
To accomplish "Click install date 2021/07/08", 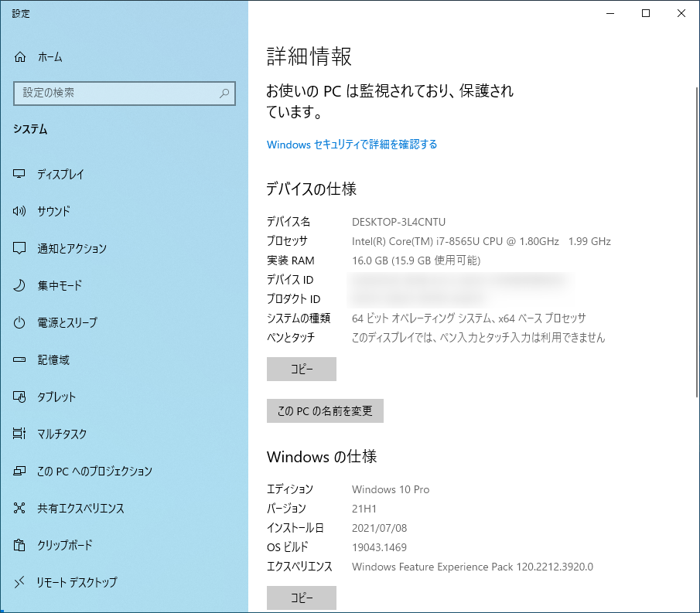I will (x=380, y=528).
